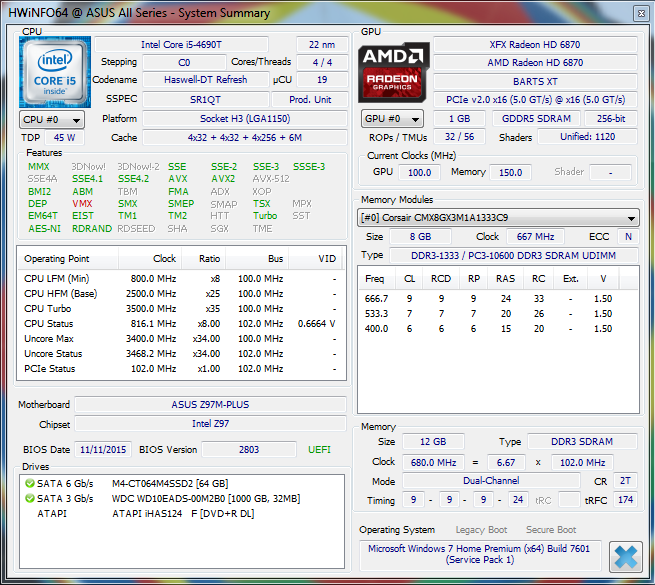
Task: Click the 12 GB memory size field
Action: click(433, 442)
